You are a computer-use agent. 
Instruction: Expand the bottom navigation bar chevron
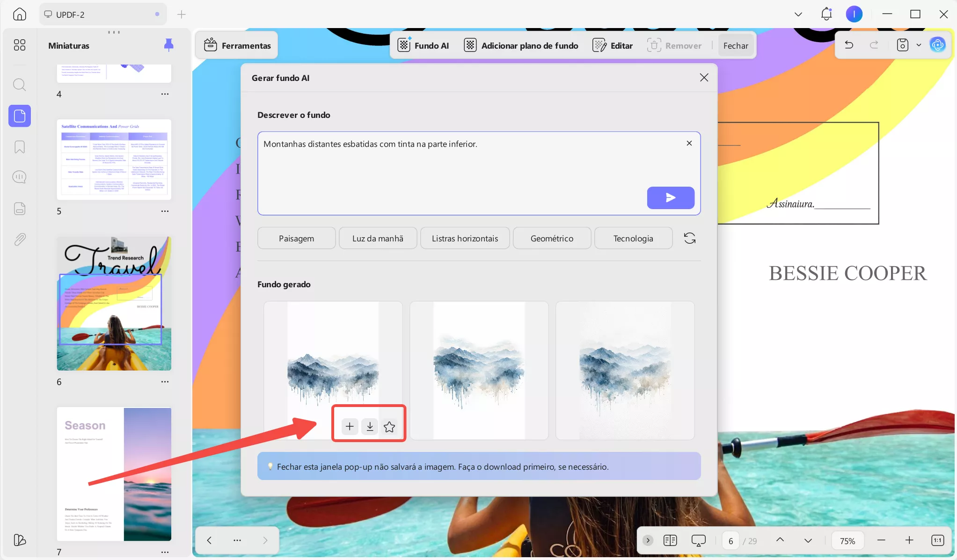tap(647, 540)
